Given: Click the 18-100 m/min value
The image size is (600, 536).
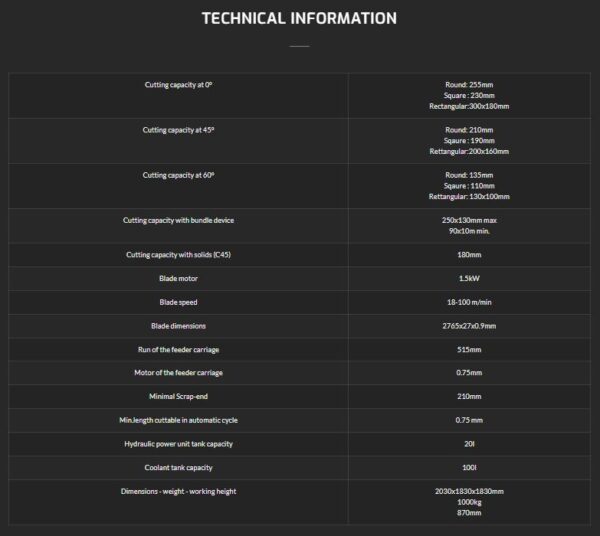Looking at the screenshot, I should click(x=469, y=302).
